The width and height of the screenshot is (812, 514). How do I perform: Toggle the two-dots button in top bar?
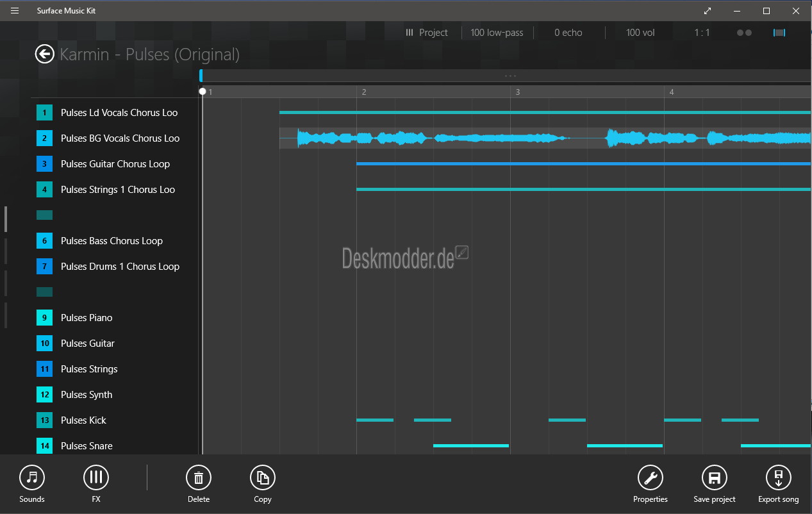744,33
